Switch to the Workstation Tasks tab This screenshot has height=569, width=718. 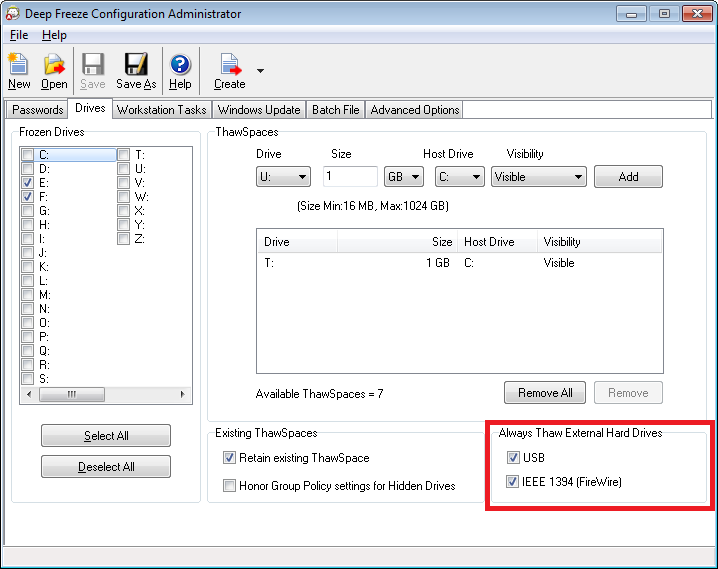(161, 110)
